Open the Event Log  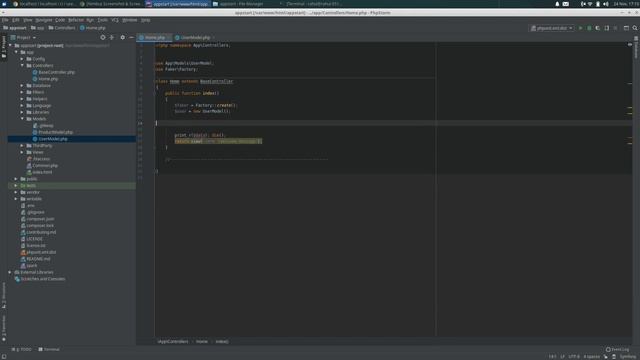point(618,349)
